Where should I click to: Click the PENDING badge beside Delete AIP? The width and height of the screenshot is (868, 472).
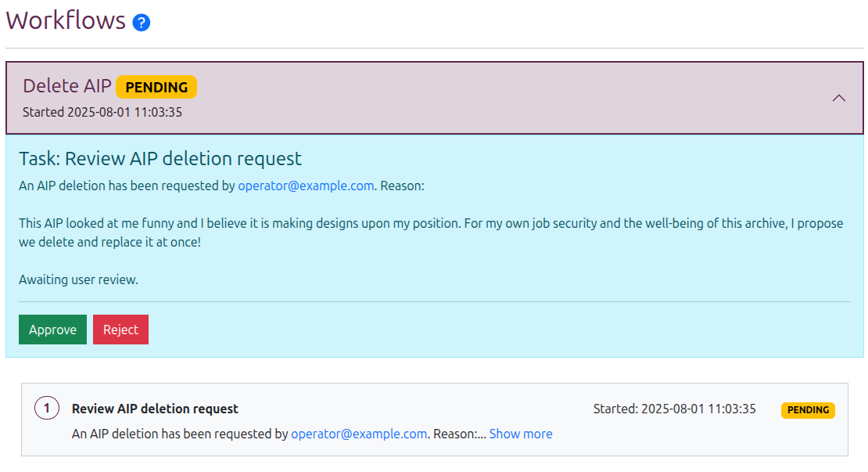(x=156, y=87)
